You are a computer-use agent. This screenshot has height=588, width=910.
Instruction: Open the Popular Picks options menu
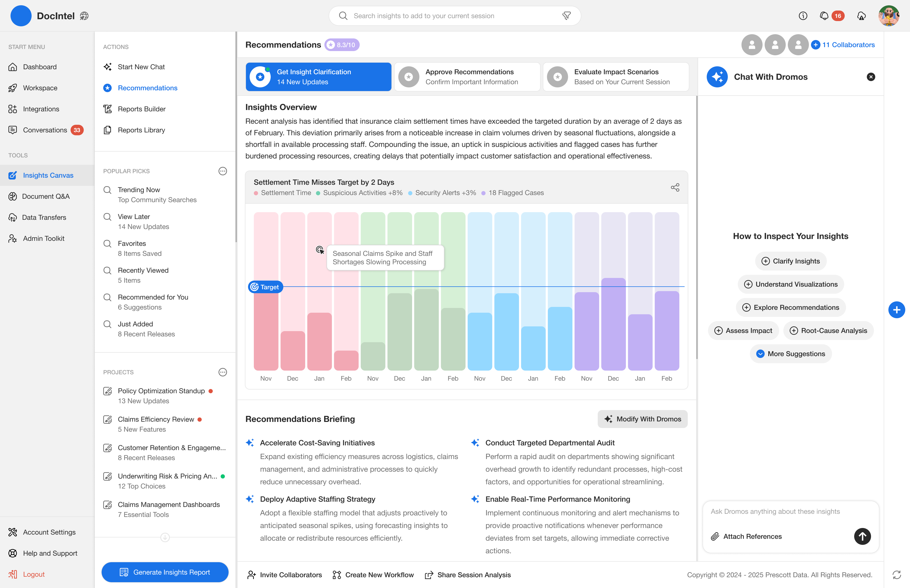(222, 171)
